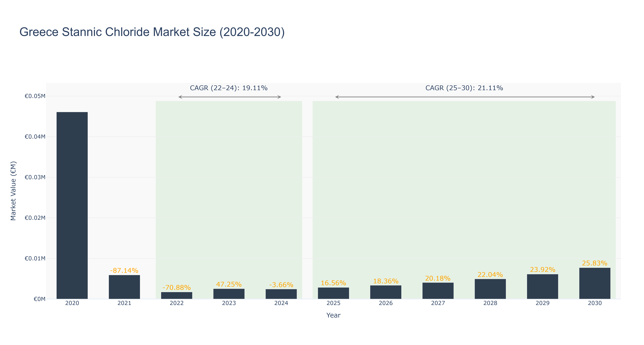Viewport: 644px width, 345px height.
Task: Click the 2020 x-axis tick label
Action: (72, 303)
